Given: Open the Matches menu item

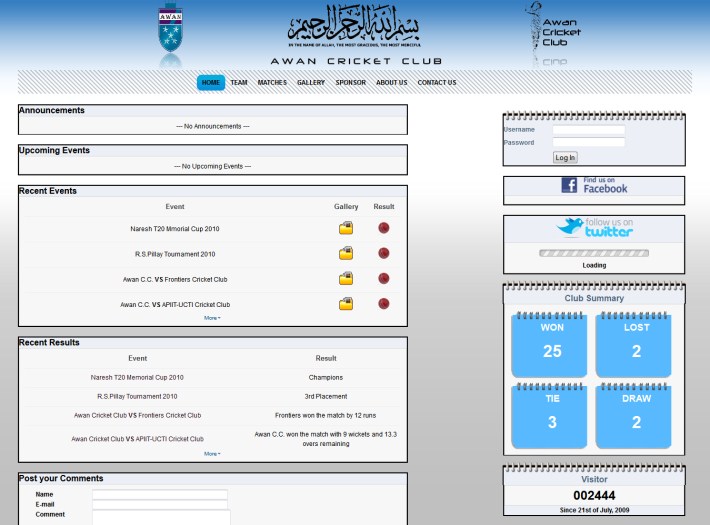Looking at the screenshot, I should tap(272, 83).
